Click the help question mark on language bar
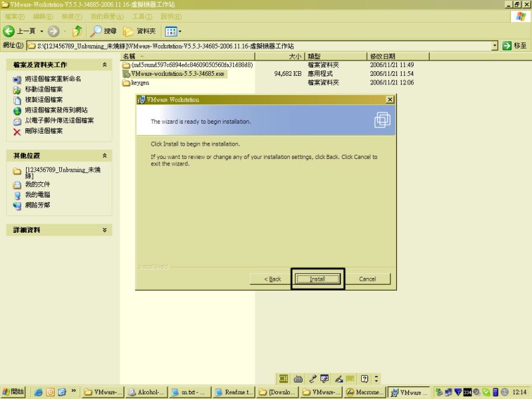This screenshot has width=532, height=399. 364,378
